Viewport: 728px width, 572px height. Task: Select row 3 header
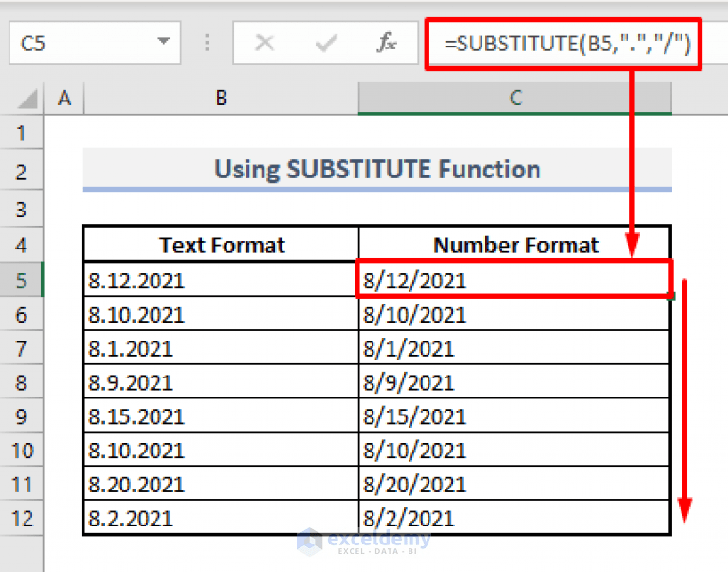pos(22,209)
